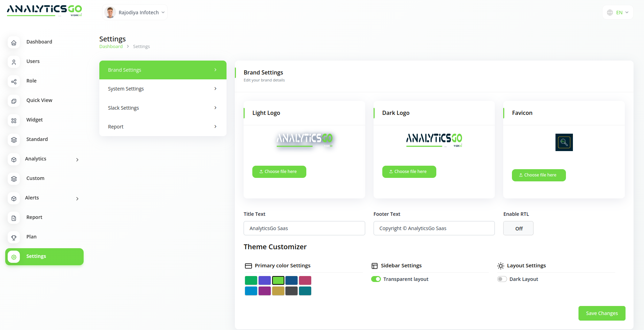
Task: Click the Users person icon
Action: point(14,62)
